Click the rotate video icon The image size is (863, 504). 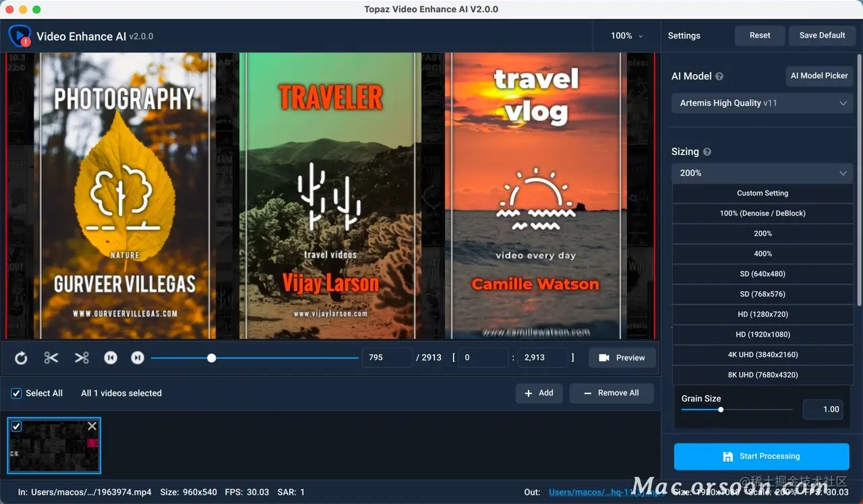(x=21, y=358)
